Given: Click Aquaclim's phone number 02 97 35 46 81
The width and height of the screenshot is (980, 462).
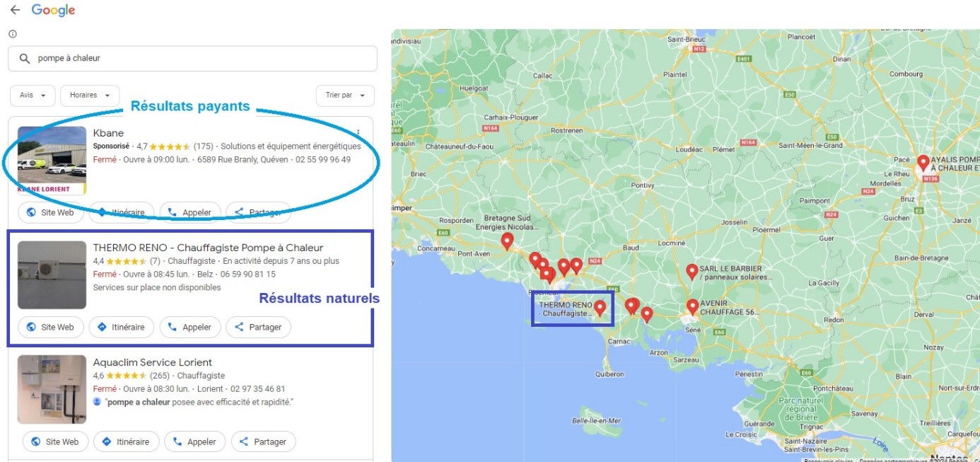Looking at the screenshot, I should pyautogui.click(x=258, y=389).
